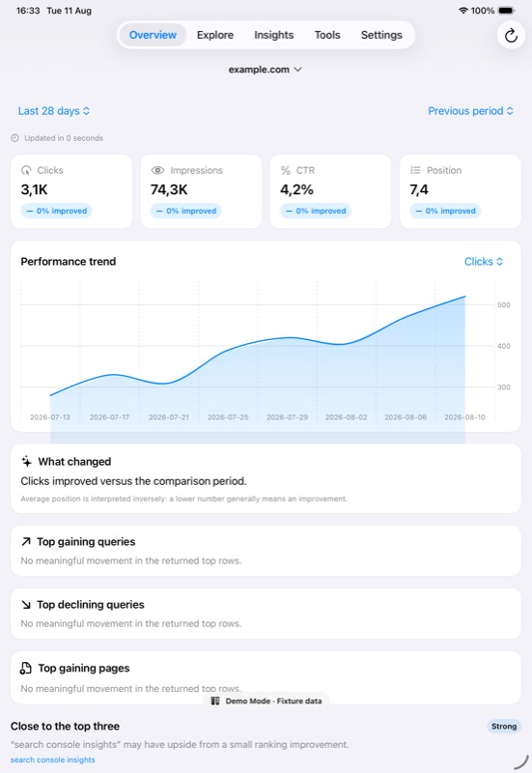Viewport: 532px width, 773px height.
Task: Click the Clicks cursor icon
Action: pos(26,171)
